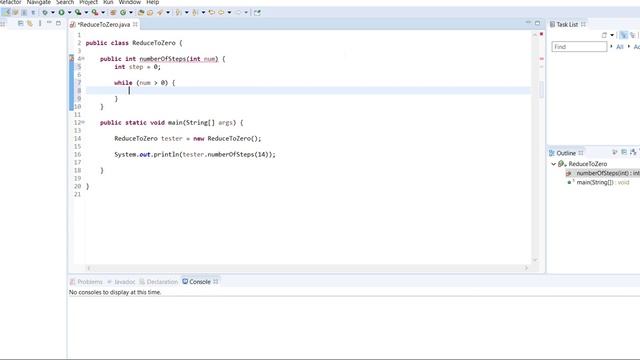Screen dimensions: 640x360
Task: Collapse the numberOfSteps method fold on line 4
Action: (83, 59)
